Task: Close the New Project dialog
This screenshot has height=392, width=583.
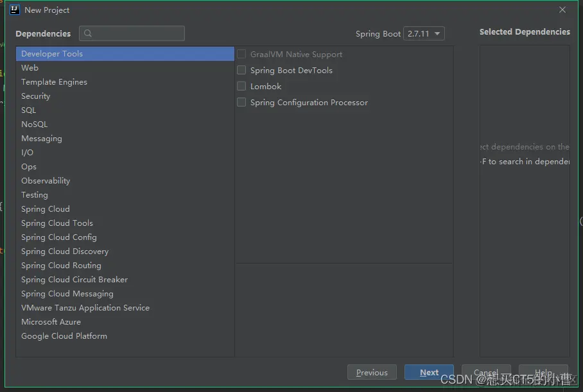Action: 562,10
